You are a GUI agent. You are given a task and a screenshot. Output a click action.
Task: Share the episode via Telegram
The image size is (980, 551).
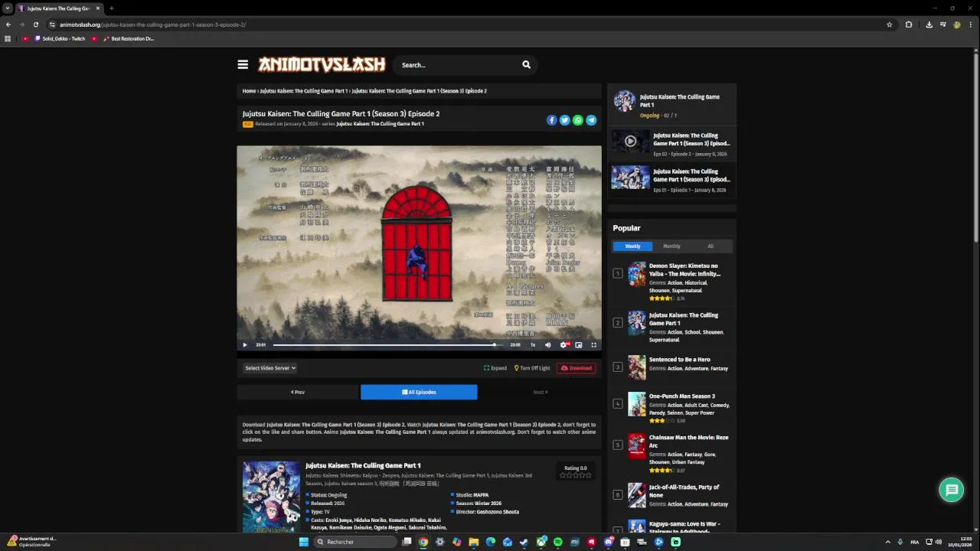[x=591, y=120]
